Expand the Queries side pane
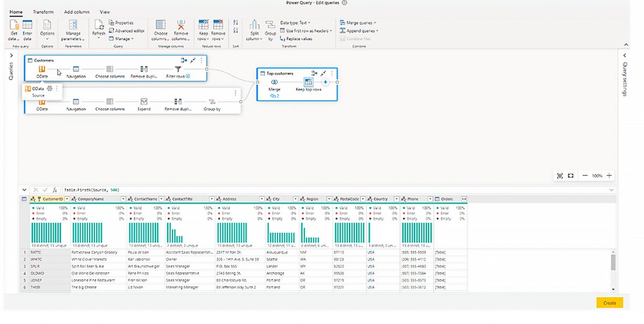 point(11,55)
